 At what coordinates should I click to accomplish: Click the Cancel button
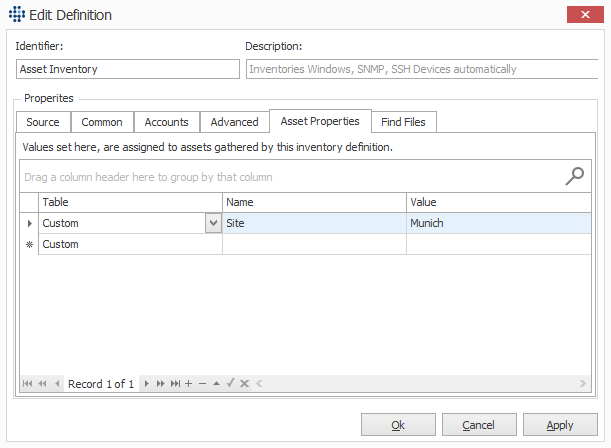coord(479,425)
